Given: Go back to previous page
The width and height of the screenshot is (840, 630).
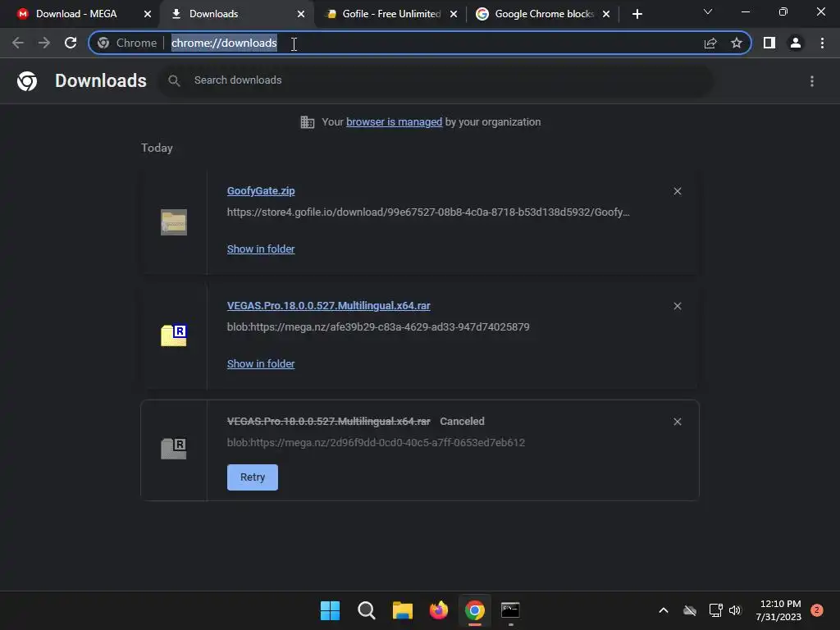Looking at the screenshot, I should pos(18,43).
